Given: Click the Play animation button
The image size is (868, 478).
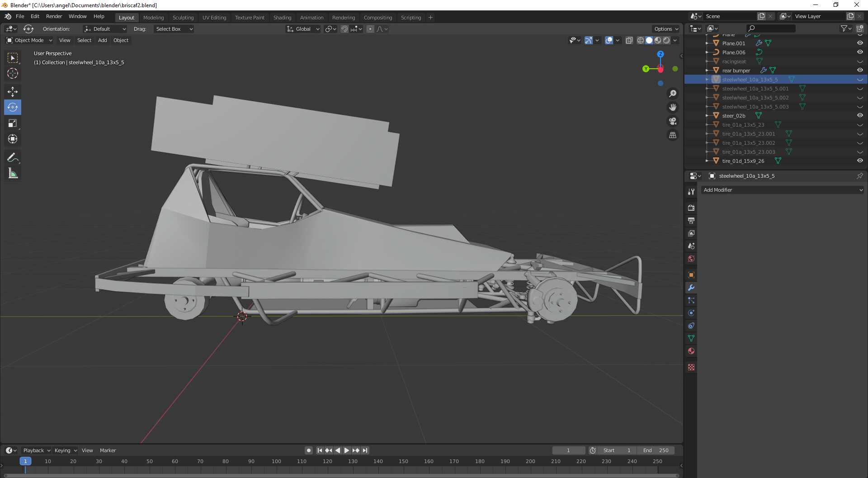Looking at the screenshot, I should pyautogui.click(x=347, y=450).
